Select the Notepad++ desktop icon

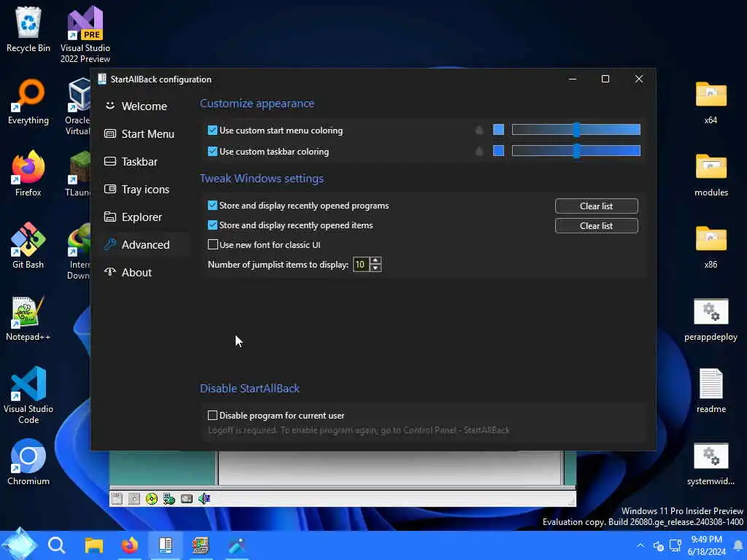coord(28,318)
